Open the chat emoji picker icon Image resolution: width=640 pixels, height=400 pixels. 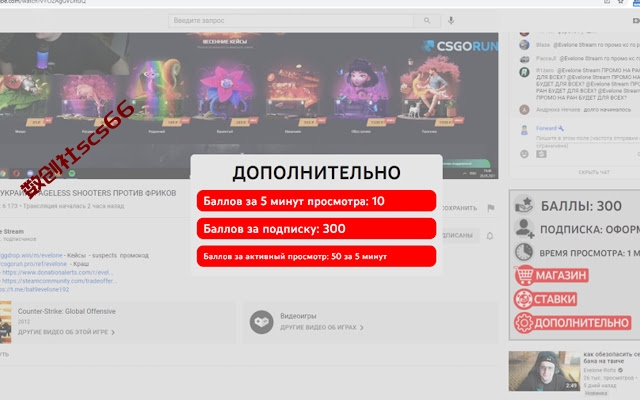[524, 154]
